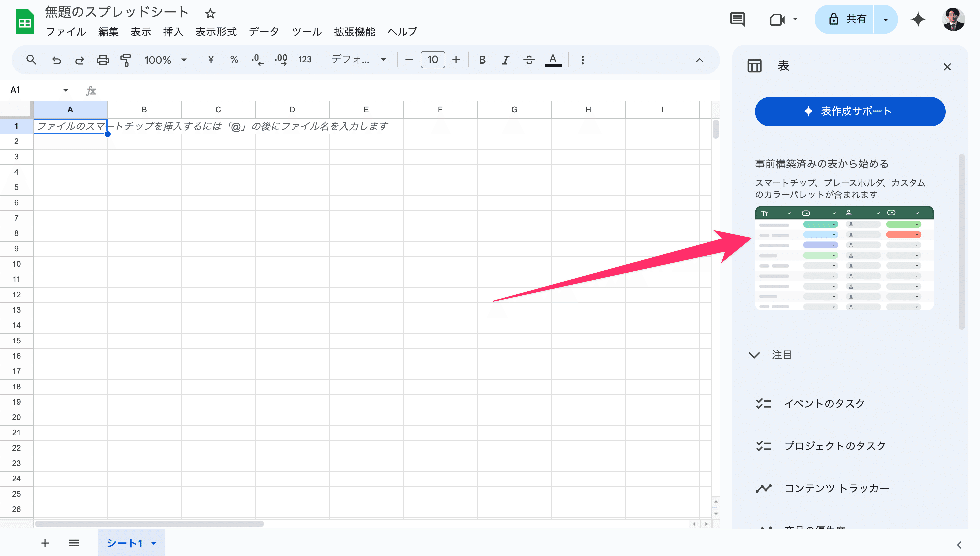Open the データ menu
The image size is (980, 556).
264,32
